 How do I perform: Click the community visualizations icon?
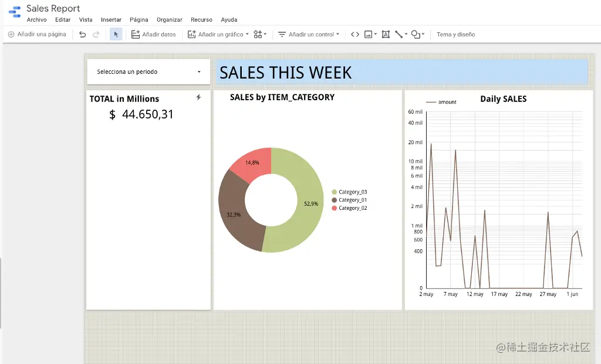pos(258,35)
